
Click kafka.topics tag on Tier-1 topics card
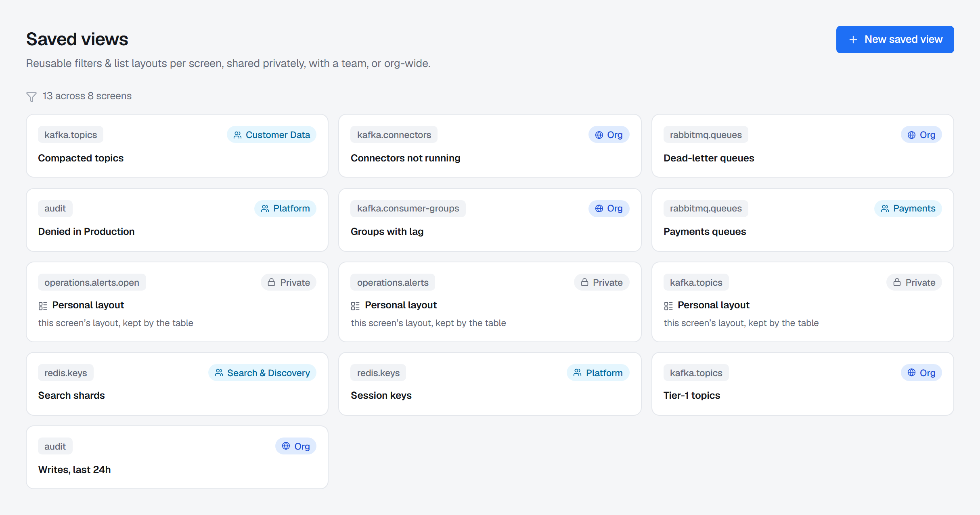pyautogui.click(x=696, y=373)
